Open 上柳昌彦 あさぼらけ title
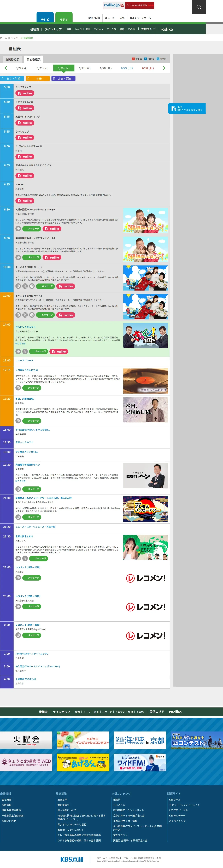The height and width of the screenshot is (868, 223). pos(26,679)
